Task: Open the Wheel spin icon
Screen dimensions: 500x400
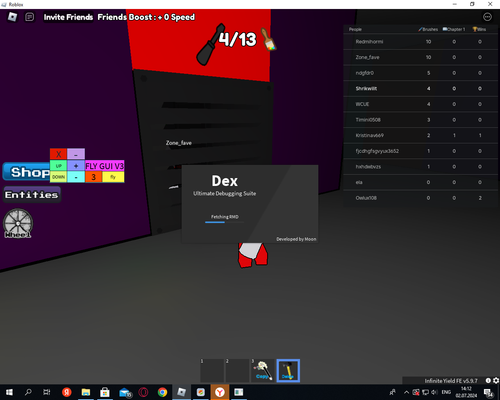Action: pyautogui.click(x=18, y=223)
